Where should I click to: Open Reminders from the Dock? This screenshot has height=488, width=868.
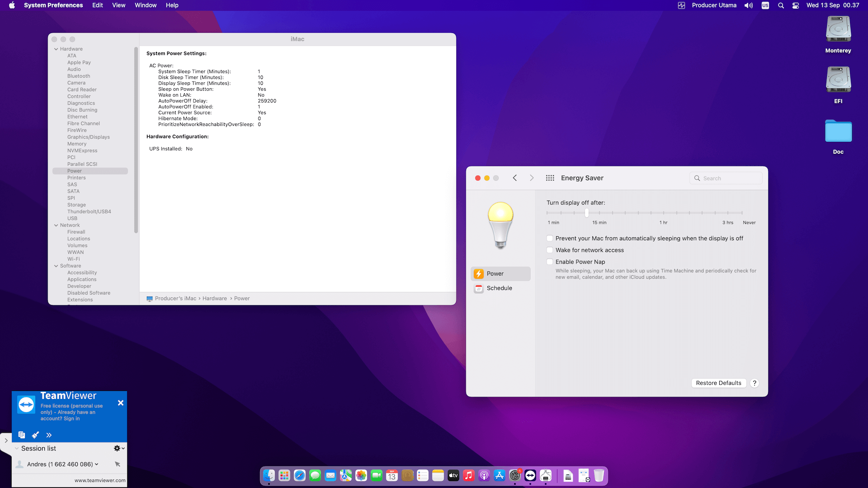[423, 475]
